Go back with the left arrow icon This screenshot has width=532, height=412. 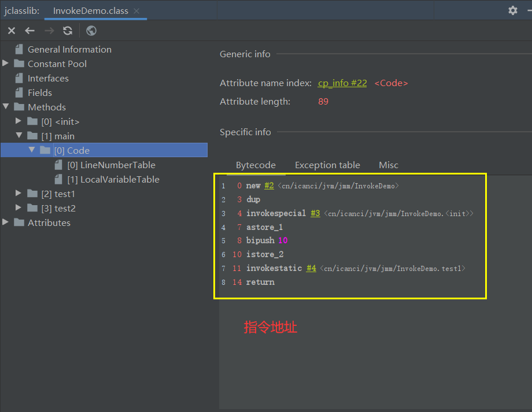30,31
